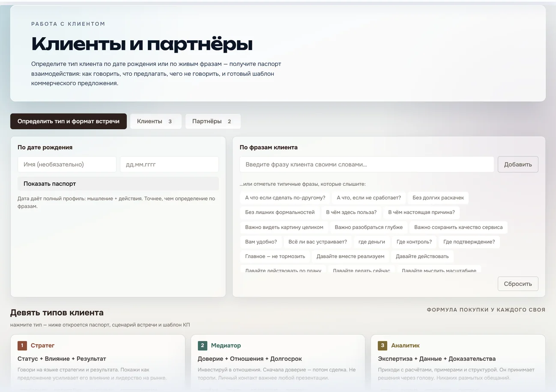
Task: Select the «Вам удобно?» phrase chip
Action: pyautogui.click(x=261, y=242)
